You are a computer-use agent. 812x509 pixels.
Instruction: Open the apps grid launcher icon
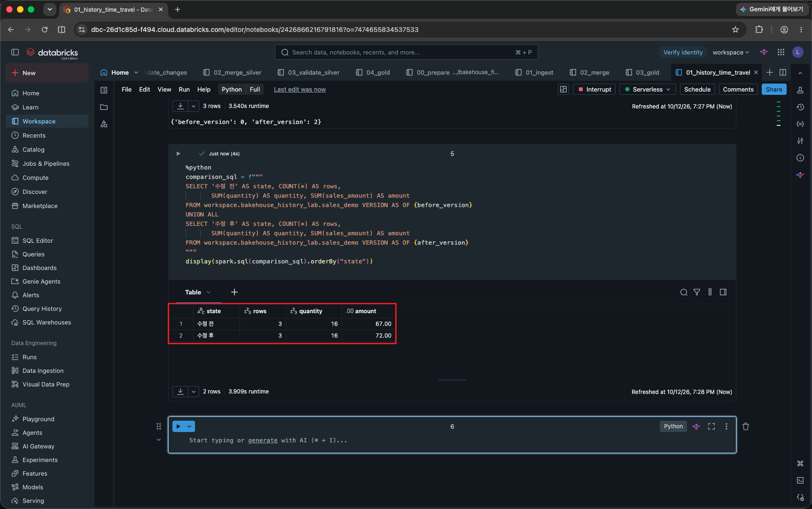click(781, 52)
